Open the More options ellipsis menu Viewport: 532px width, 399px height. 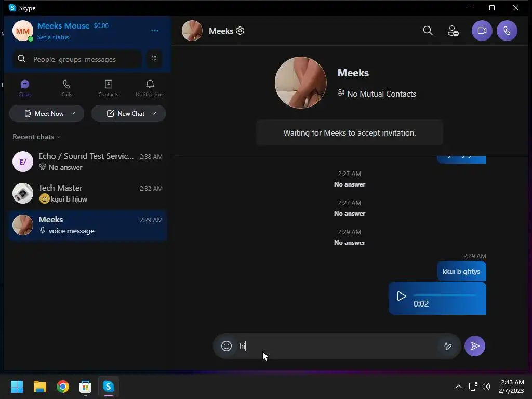click(155, 31)
